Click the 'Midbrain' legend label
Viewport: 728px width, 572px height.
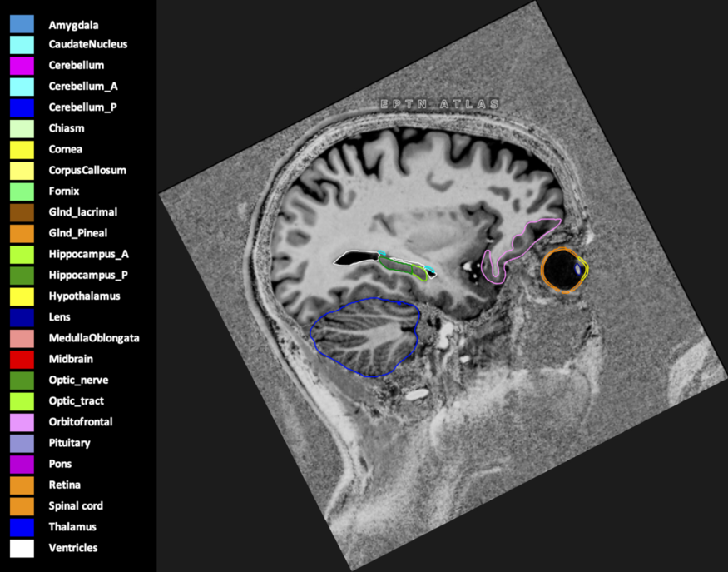coord(71,359)
